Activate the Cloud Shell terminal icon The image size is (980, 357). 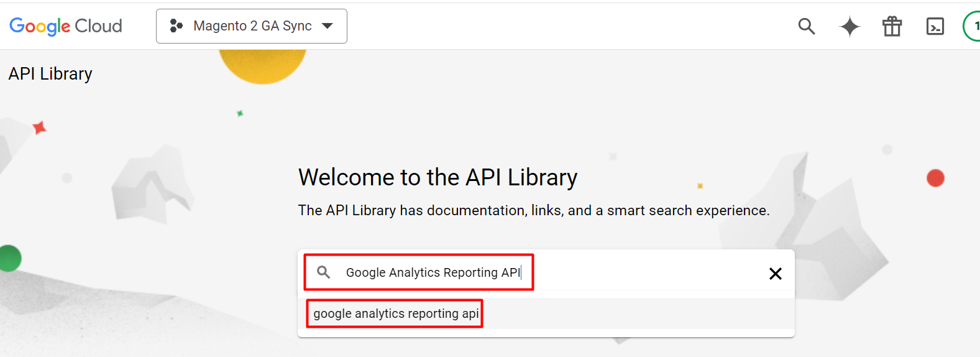point(935,26)
